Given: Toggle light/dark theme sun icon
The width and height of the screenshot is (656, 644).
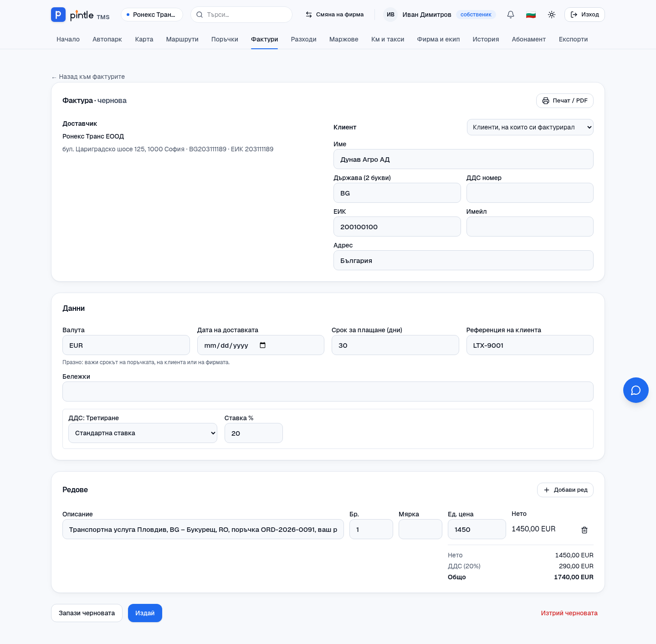Looking at the screenshot, I should (x=552, y=15).
